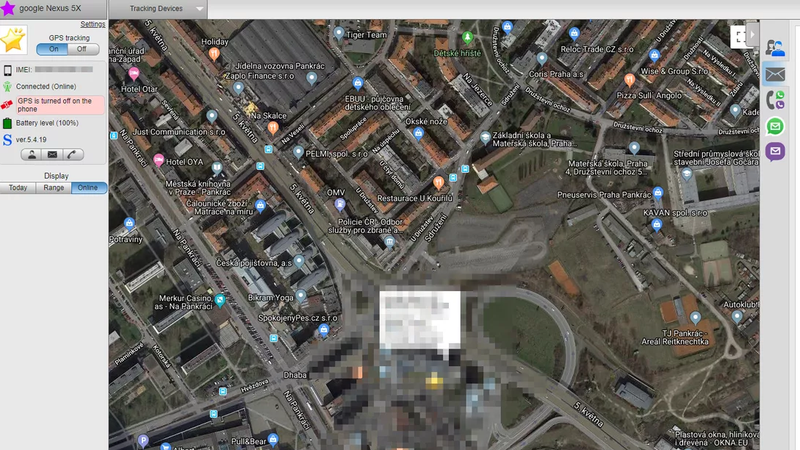Click the purple star device icon
This screenshot has height=450, width=800.
(x=8, y=8)
